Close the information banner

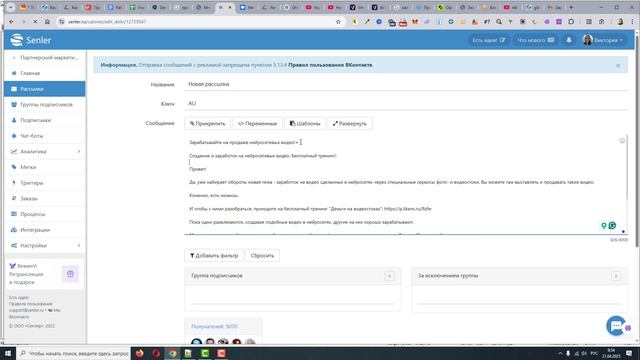(x=618, y=65)
